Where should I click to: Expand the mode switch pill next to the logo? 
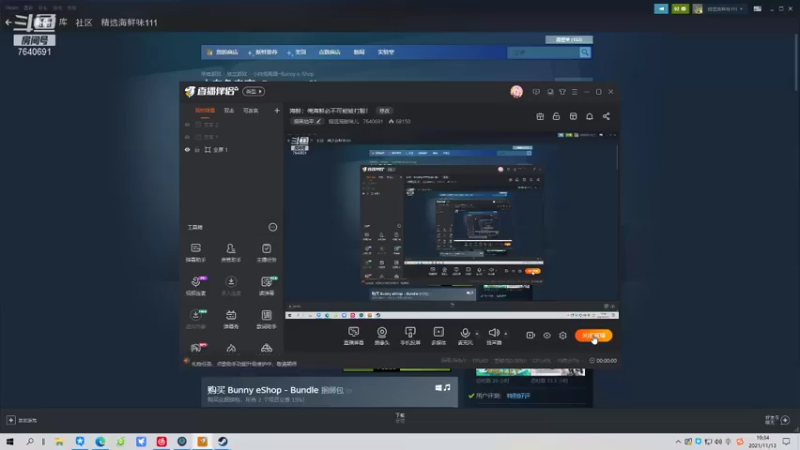point(254,92)
